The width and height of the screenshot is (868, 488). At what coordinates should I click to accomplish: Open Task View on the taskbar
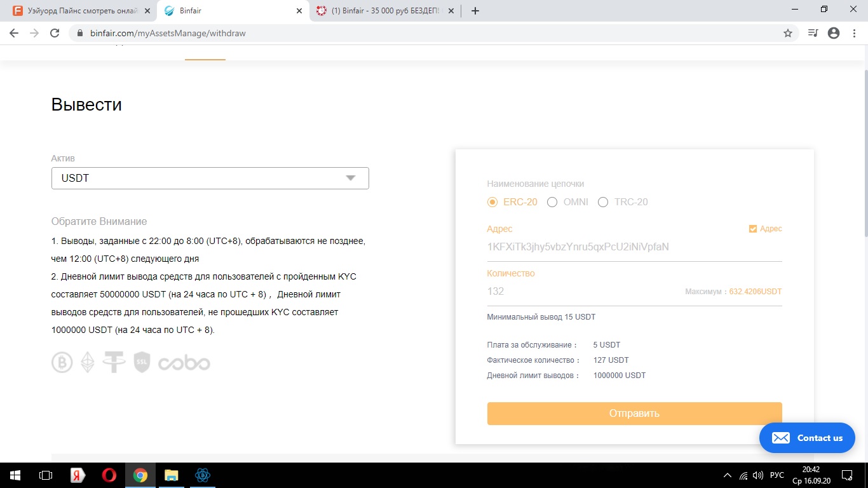(46, 475)
